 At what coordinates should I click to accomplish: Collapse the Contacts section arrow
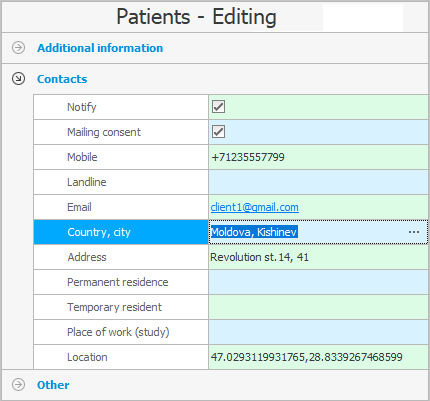click(x=18, y=79)
